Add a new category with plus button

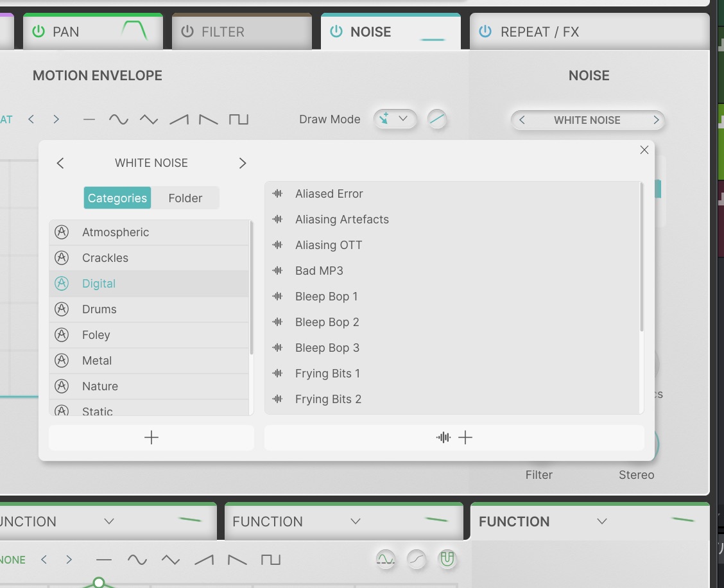point(151,438)
